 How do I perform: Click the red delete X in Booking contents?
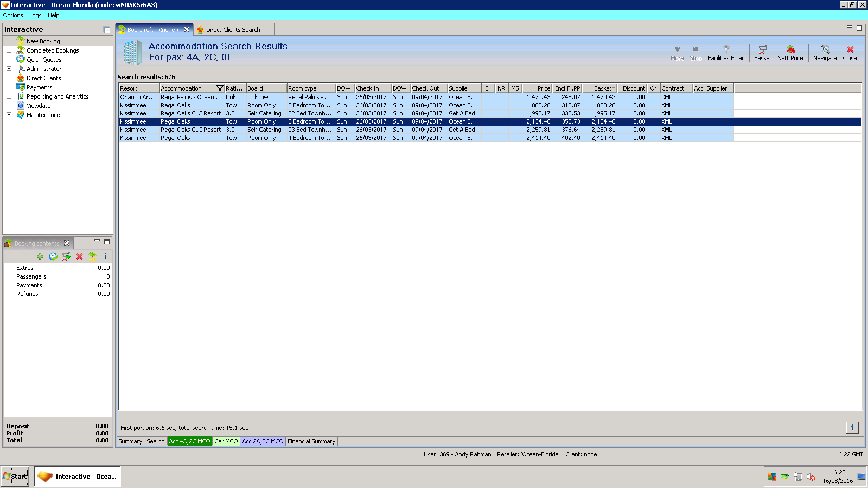[79, 256]
